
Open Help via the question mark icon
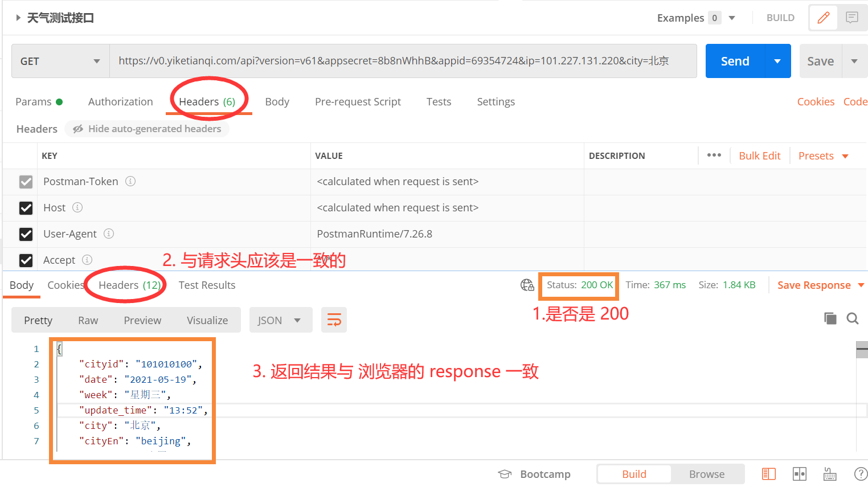point(860,473)
